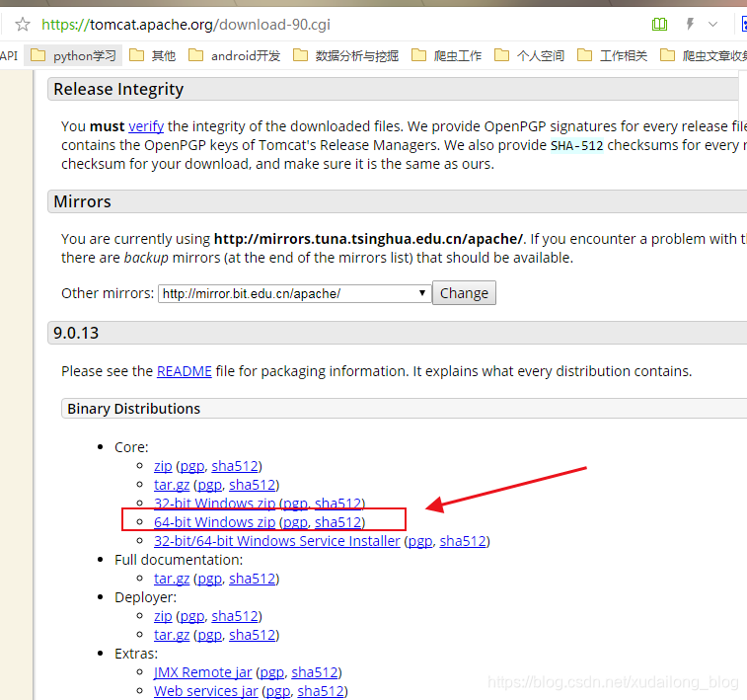
Task: Click the lightning bolt speed icon
Action: [x=690, y=24]
